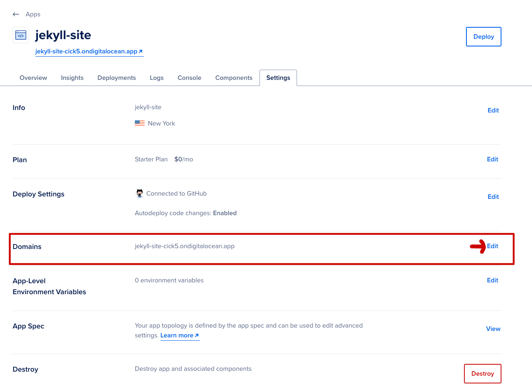532x392 pixels.
Task: Click 'Destroy app and associated components' text
Action: click(x=193, y=369)
